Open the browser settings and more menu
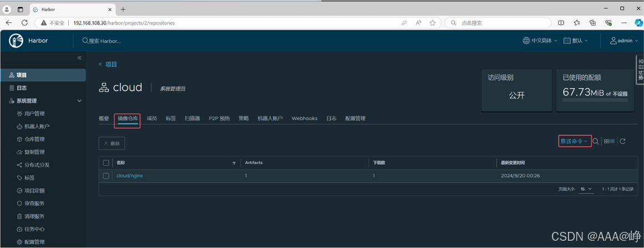The height and width of the screenshot is (248, 644). [x=624, y=23]
